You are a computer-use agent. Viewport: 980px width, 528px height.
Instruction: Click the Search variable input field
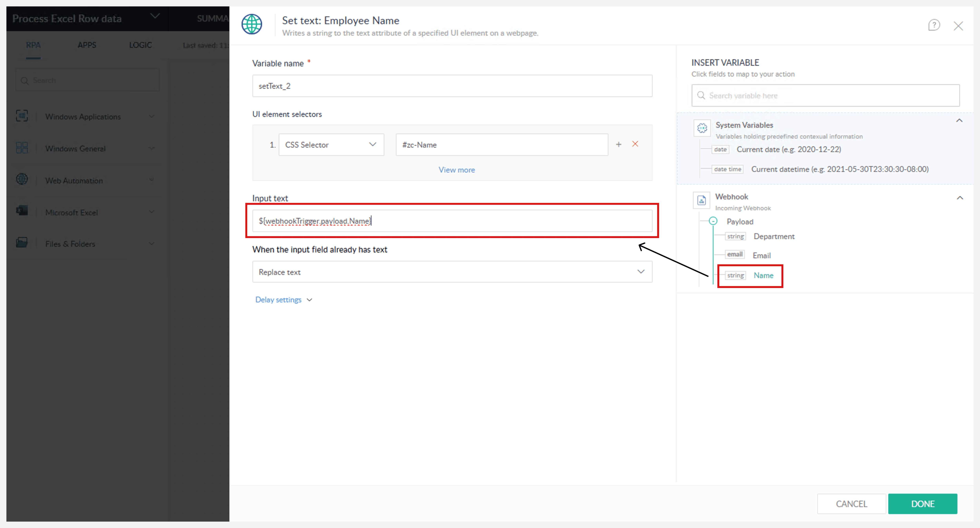[x=826, y=96]
